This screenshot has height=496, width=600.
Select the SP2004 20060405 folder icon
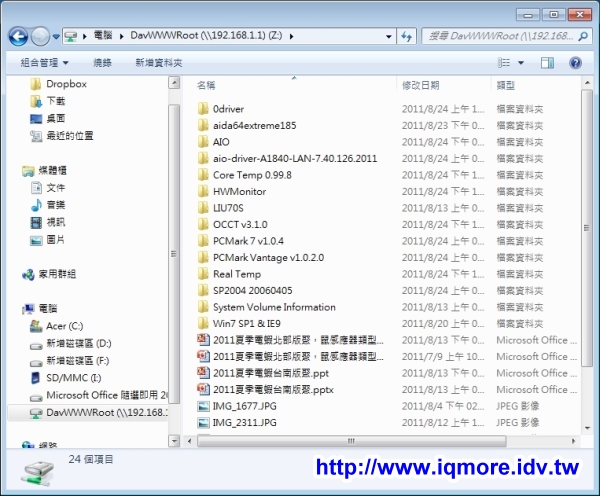[x=203, y=290]
